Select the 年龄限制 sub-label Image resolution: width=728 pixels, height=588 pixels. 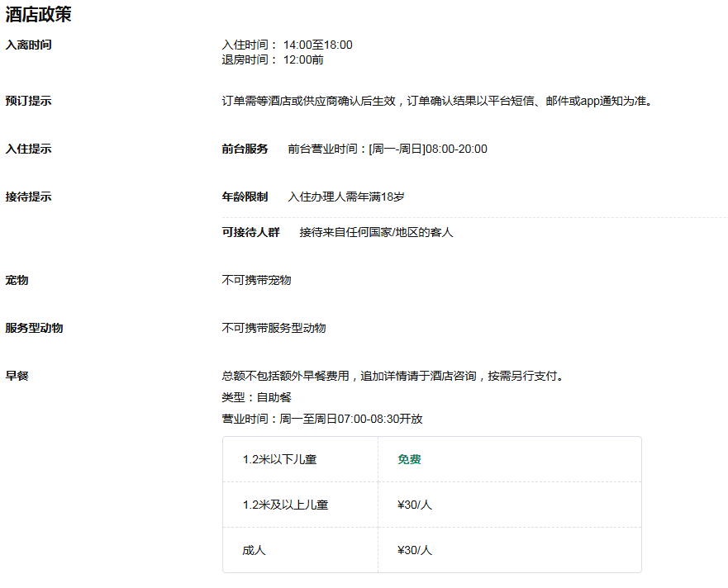click(x=245, y=197)
